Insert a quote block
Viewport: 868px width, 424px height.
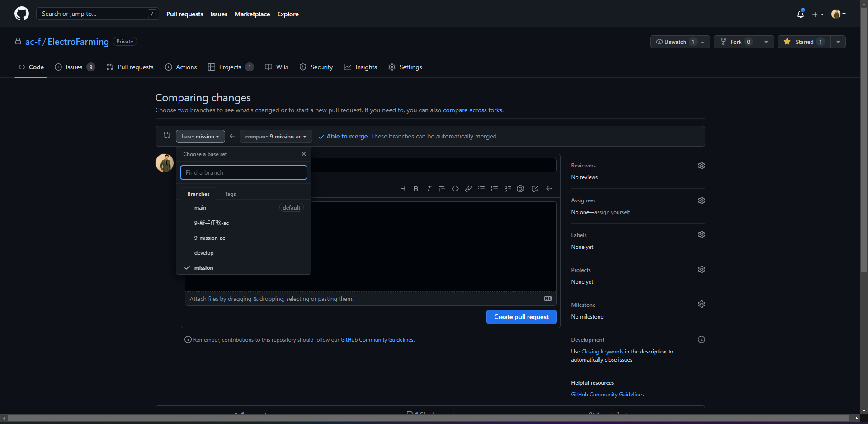442,189
